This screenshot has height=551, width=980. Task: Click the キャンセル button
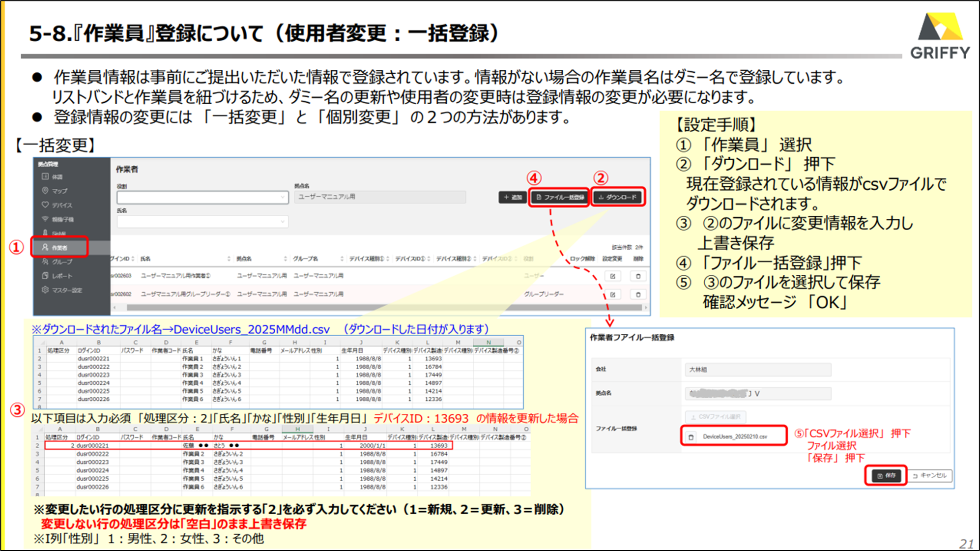930,475
